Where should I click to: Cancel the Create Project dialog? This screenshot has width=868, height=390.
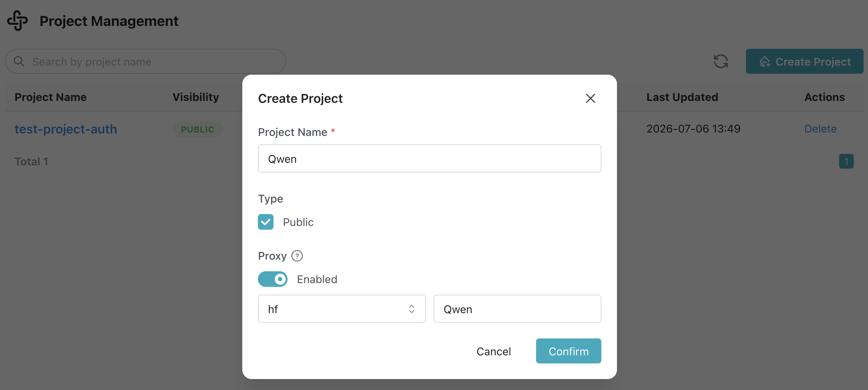[493, 351]
